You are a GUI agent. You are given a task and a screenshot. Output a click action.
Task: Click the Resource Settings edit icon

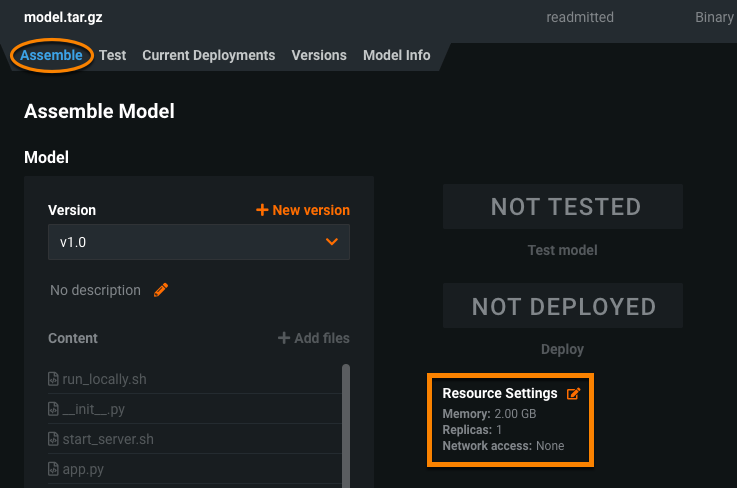pos(573,394)
